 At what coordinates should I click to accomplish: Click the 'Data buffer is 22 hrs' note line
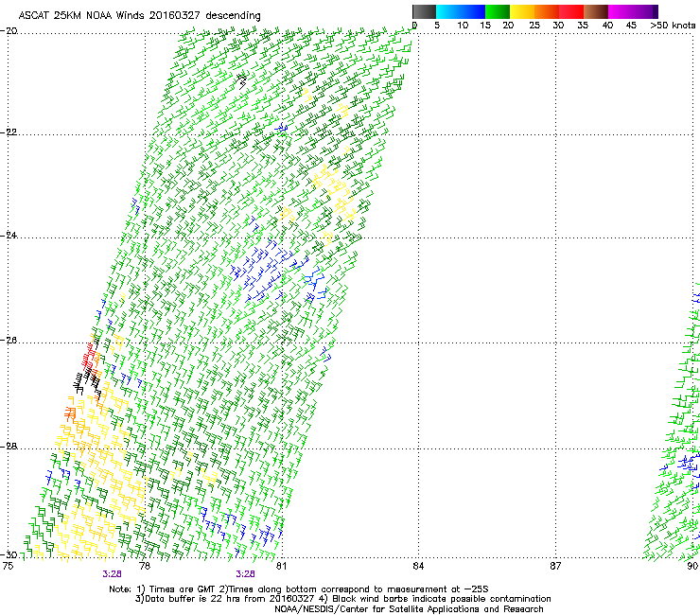coord(342,599)
